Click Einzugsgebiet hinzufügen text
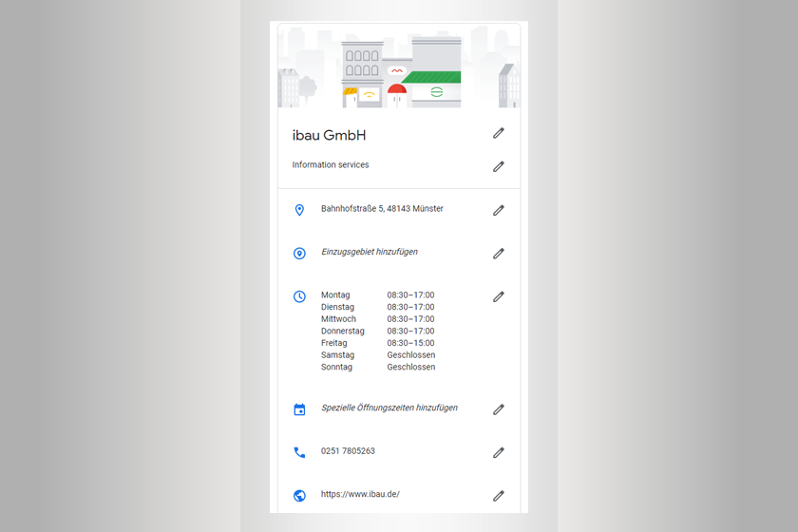 tap(370, 252)
